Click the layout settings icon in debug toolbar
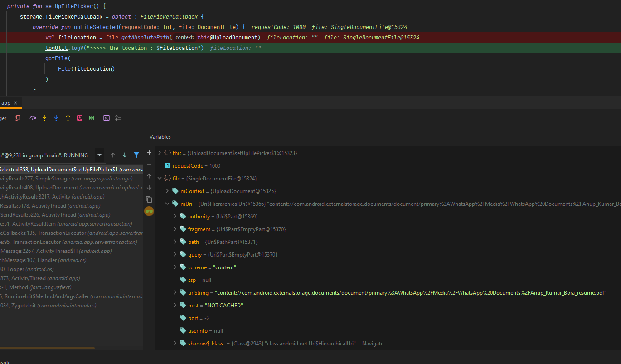621x364 pixels. click(118, 118)
